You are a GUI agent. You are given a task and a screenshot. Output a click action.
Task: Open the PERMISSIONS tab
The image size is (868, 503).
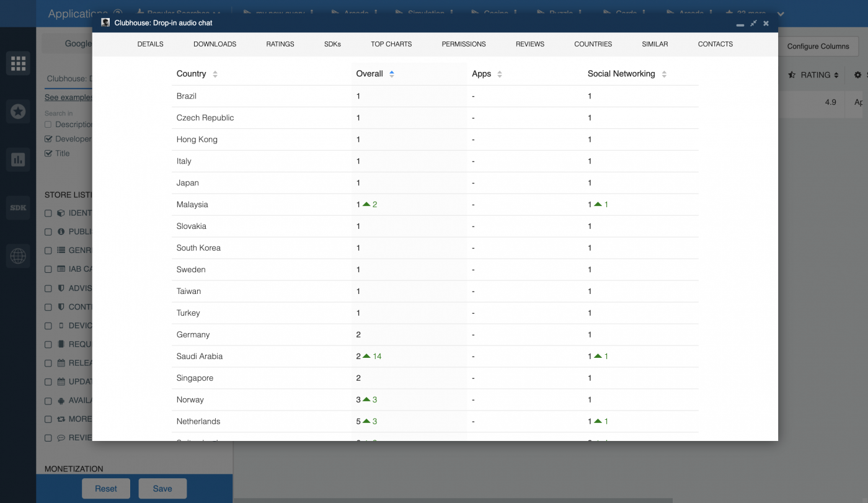click(x=463, y=44)
